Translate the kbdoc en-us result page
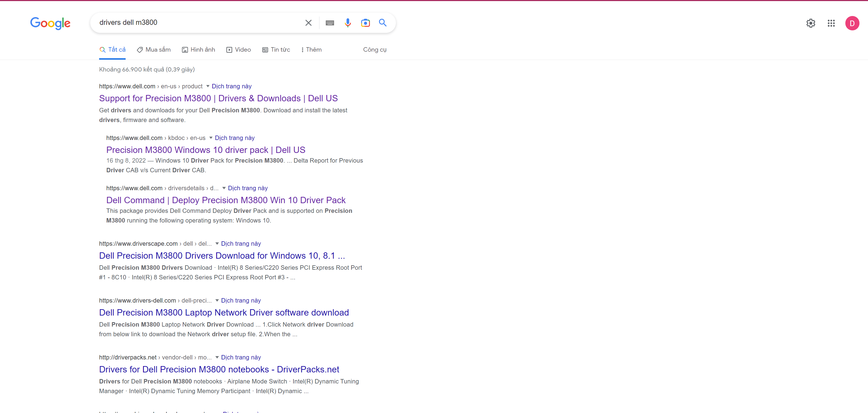Image resolution: width=868 pixels, height=413 pixels. pos(234,138)
